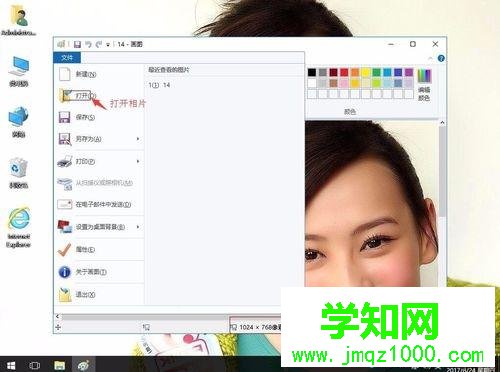Expand the Set as desktop background submenu arrow

(138, 227)
